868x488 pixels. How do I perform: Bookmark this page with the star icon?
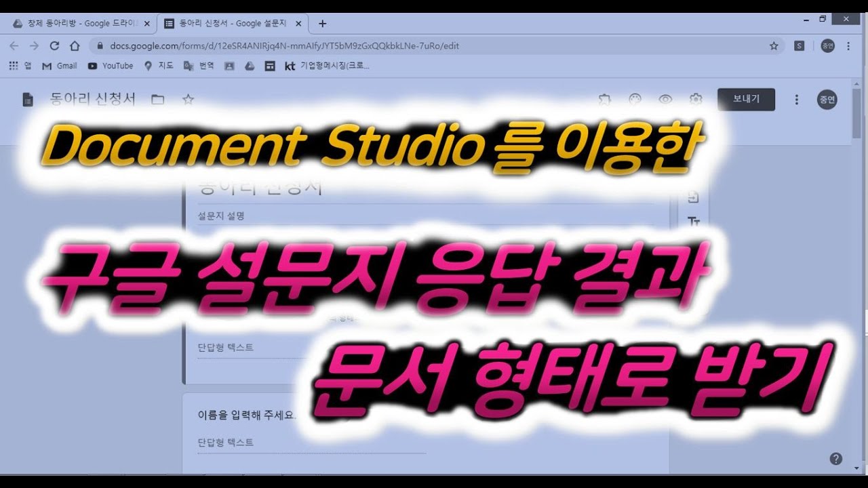(774, 46)
